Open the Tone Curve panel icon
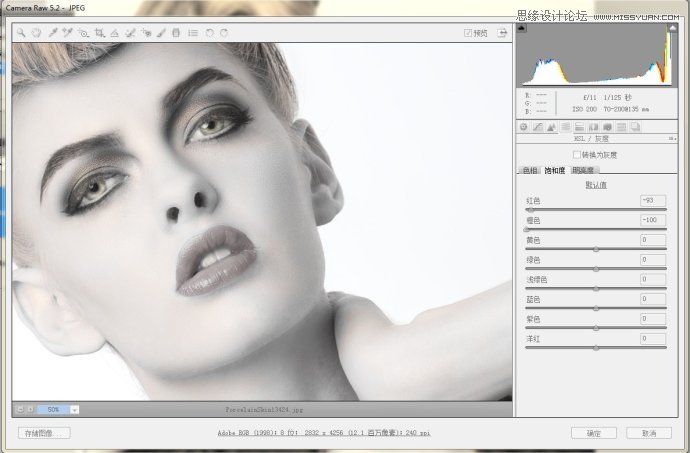 (537, 127)
